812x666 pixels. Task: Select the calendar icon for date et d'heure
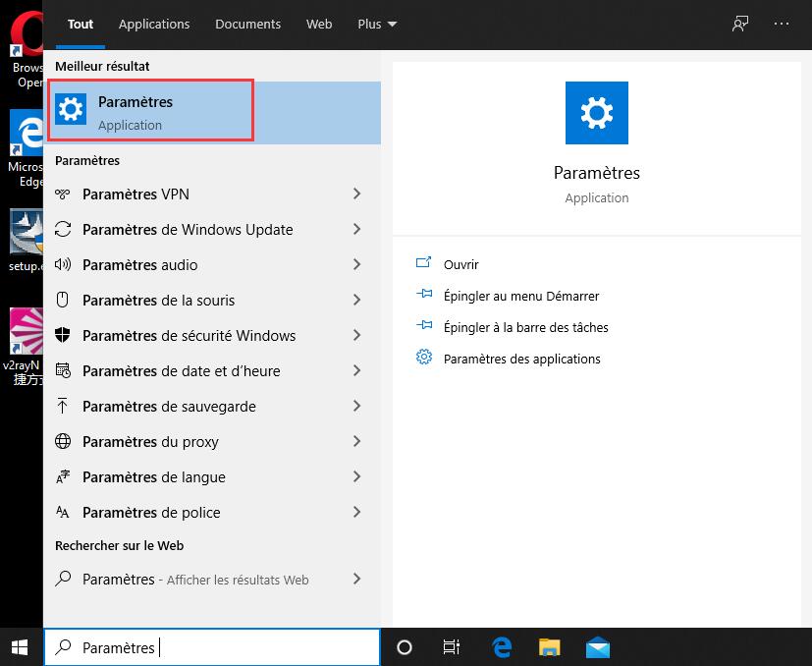click(62, 370)
